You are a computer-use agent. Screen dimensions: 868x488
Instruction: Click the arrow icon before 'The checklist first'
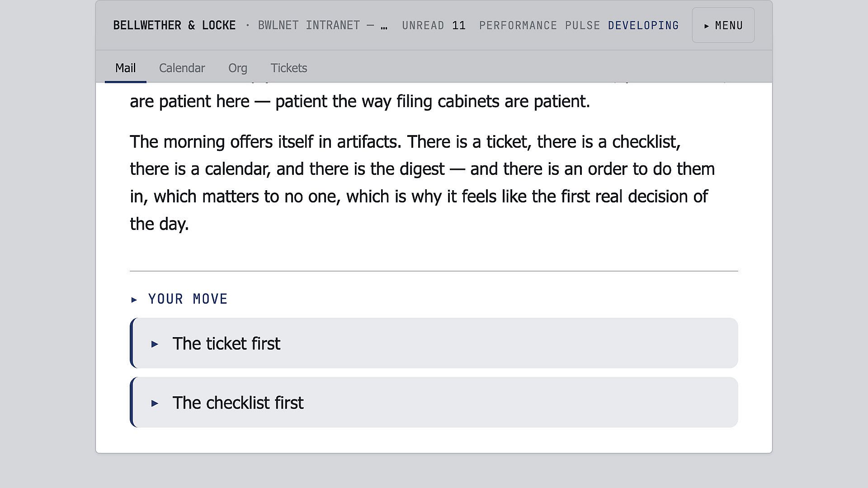(x=155, y=404)
